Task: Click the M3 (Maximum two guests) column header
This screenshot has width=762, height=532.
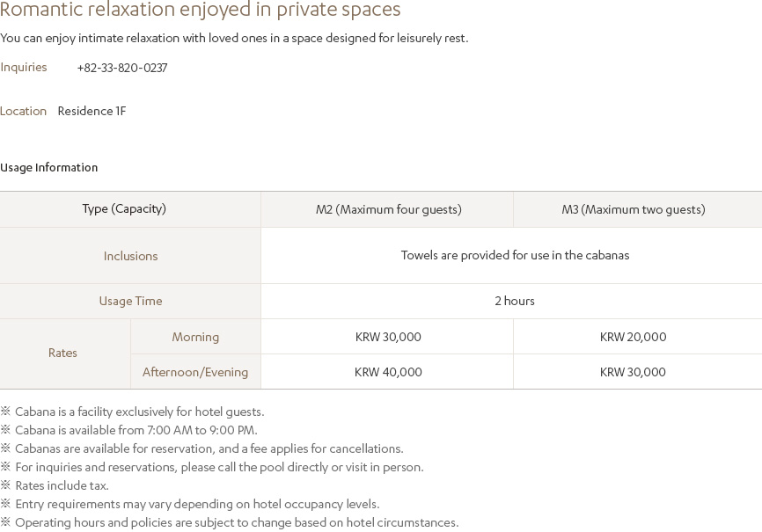Action: [x=634, y=209]
